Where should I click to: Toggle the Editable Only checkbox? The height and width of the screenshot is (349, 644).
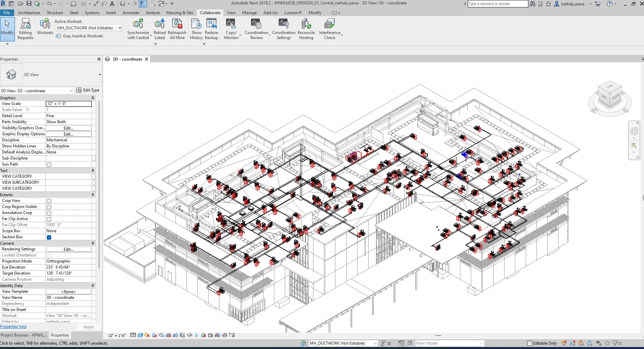click(529, 343)
